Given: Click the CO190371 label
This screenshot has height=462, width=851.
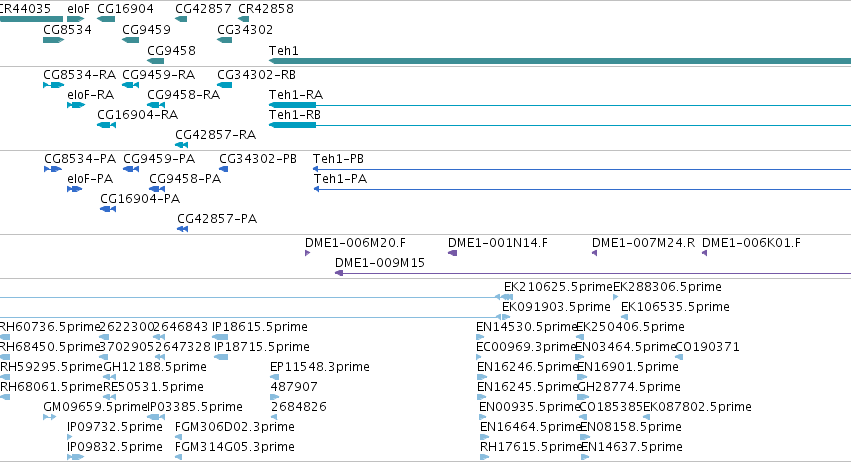Looking at the screenshot, I should pos(707,347).
